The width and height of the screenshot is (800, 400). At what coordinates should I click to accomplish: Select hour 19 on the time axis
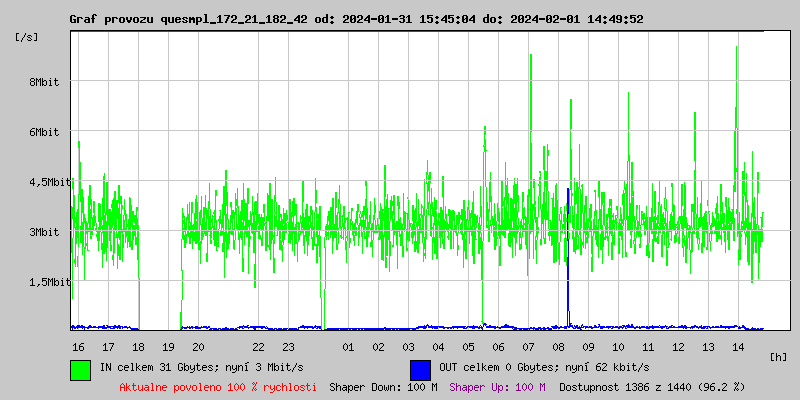tap(168, 346)
